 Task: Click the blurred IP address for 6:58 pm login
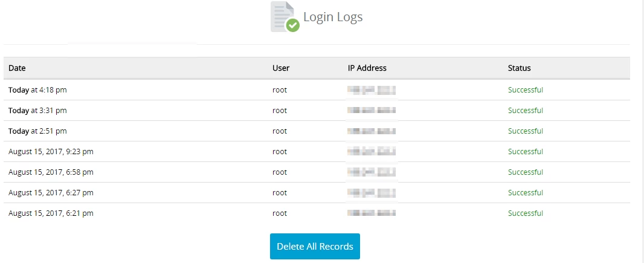click(x=372, y=172)
